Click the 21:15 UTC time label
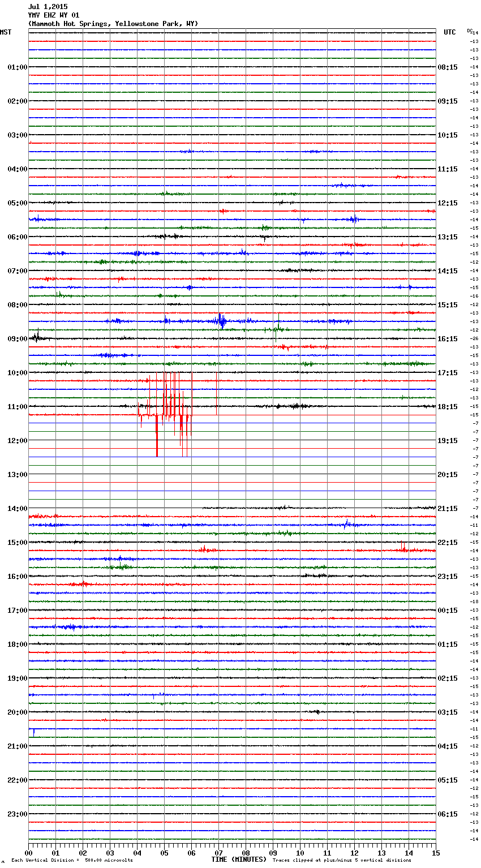Screen dimensions: 481x868 click(447, 509)
